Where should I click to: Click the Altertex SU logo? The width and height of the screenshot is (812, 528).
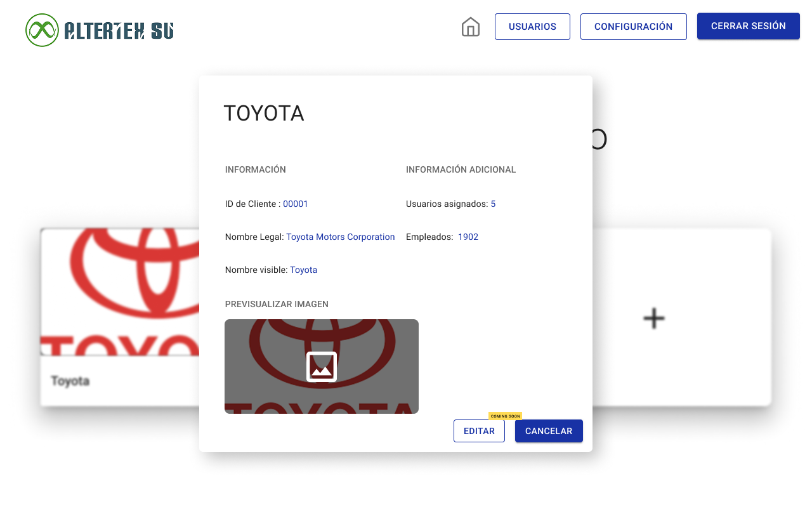pyautogui.click(x=100, y=30)
